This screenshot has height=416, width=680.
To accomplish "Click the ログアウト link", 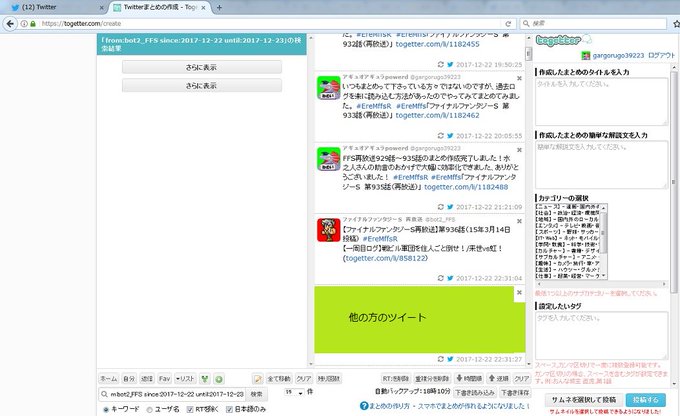I will 661,56.
